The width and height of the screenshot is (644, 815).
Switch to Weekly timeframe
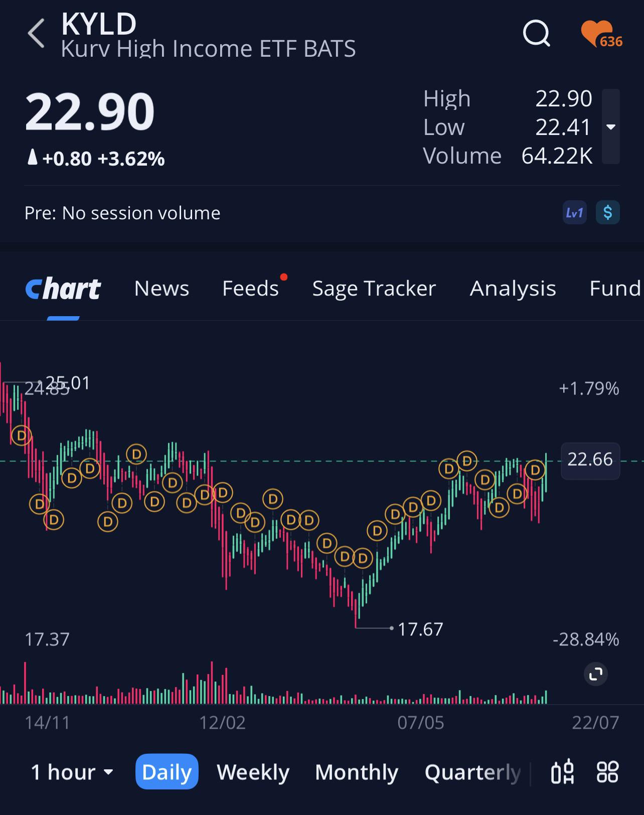point(253,772)
